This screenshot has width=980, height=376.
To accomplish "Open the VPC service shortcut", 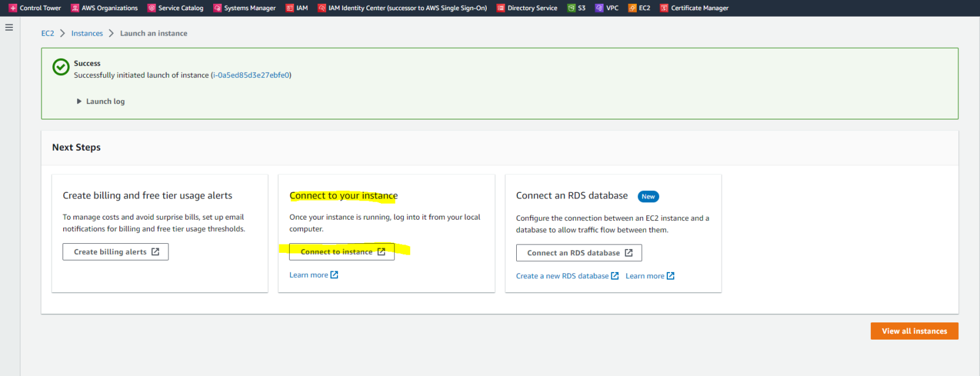I will point(607,8).
